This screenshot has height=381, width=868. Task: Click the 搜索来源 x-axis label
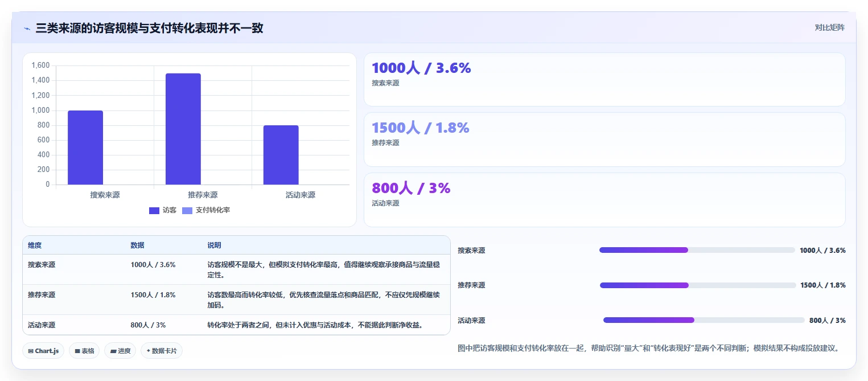[105, 195]
